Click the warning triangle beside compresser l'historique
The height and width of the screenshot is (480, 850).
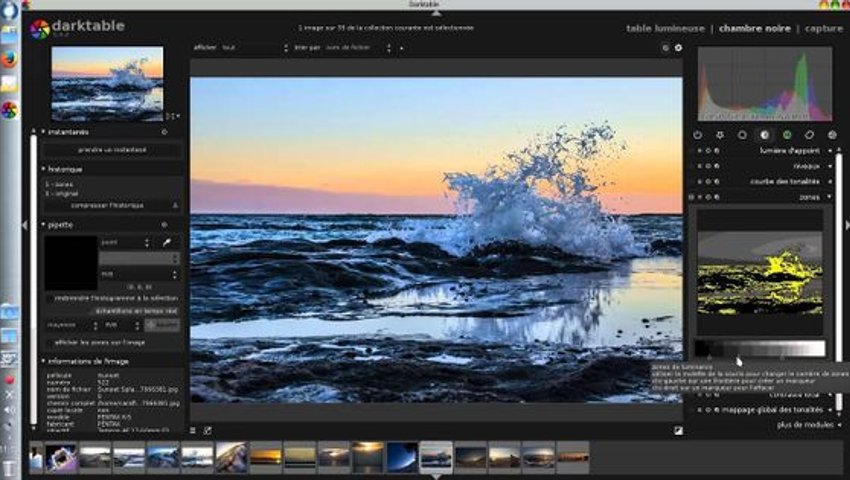[x=175, y=206]
